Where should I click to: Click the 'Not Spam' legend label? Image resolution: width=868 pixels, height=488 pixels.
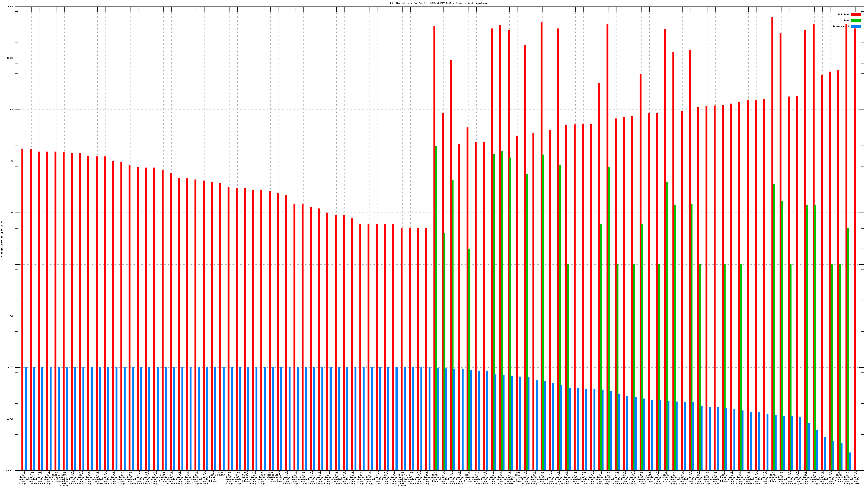pos(844,14)
